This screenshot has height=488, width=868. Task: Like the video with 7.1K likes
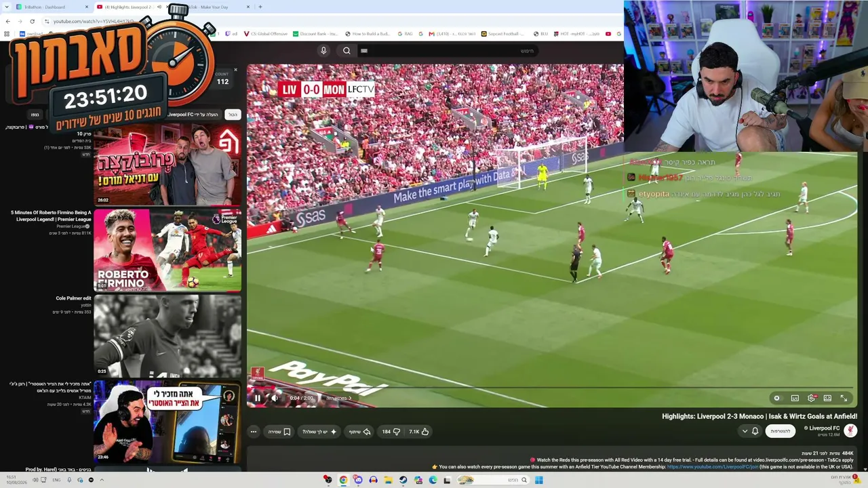click(418, 432)
